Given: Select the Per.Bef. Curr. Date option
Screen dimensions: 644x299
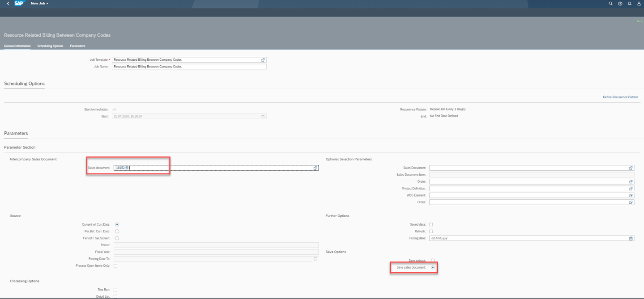Looking at the screenshot, I should coord(117,231).
